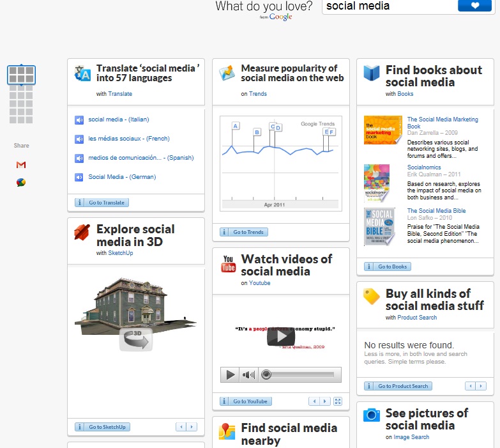Click info icon beside Go to Trends

[x=224, y=232]
